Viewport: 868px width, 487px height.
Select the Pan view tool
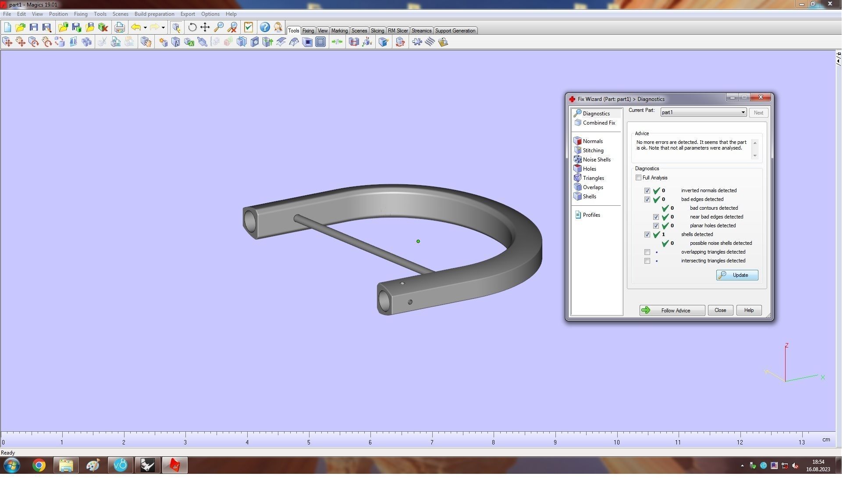tap(205, 27)
